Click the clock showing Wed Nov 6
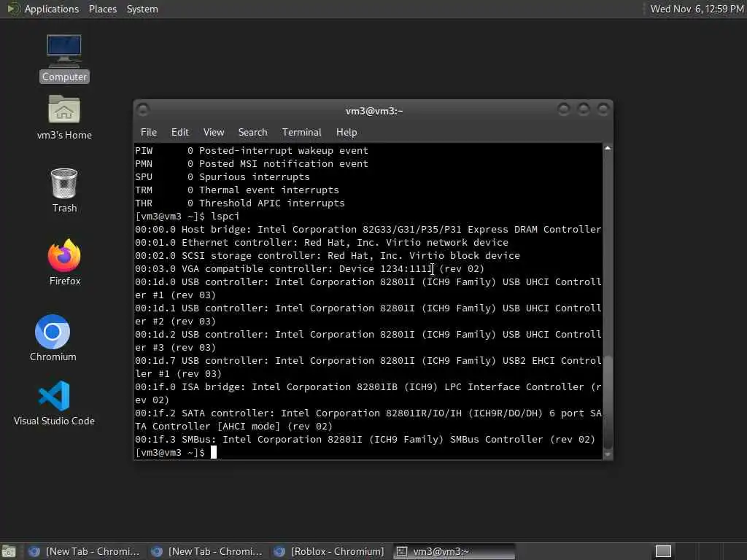Image resolution: width=747 pixels, height=560 pixels. (x=697, y=9)
